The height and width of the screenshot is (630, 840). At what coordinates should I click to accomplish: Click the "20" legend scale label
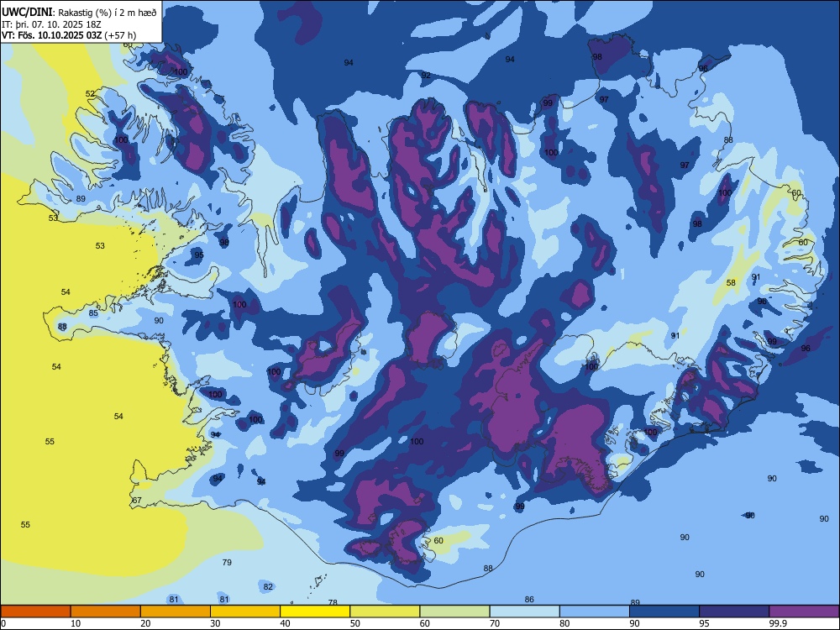click(145, 623)
